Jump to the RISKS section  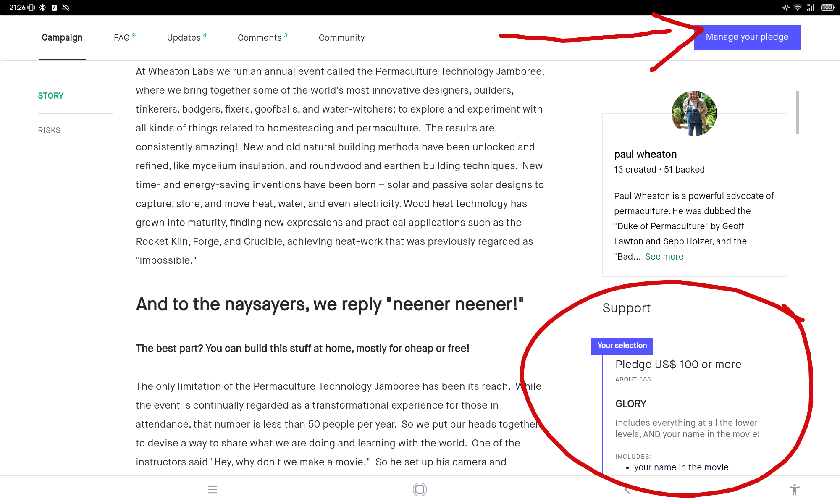click(49, 131)
